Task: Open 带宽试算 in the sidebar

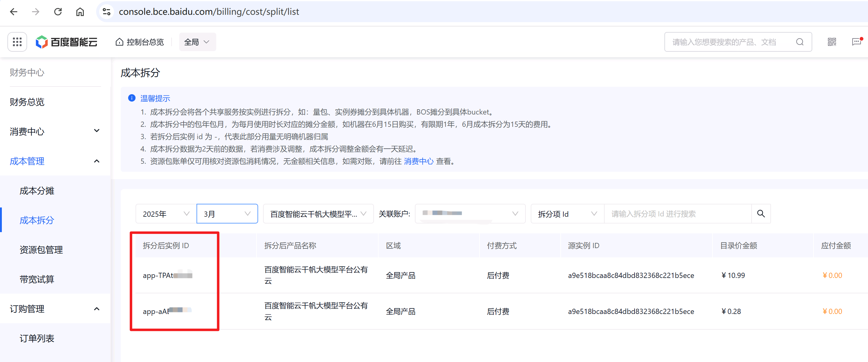Action: (37, 279)
